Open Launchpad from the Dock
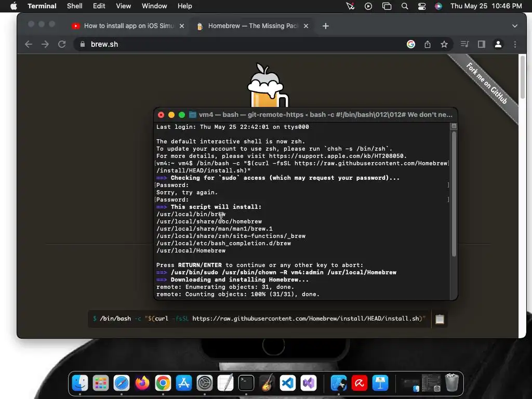 pos(101,383)
